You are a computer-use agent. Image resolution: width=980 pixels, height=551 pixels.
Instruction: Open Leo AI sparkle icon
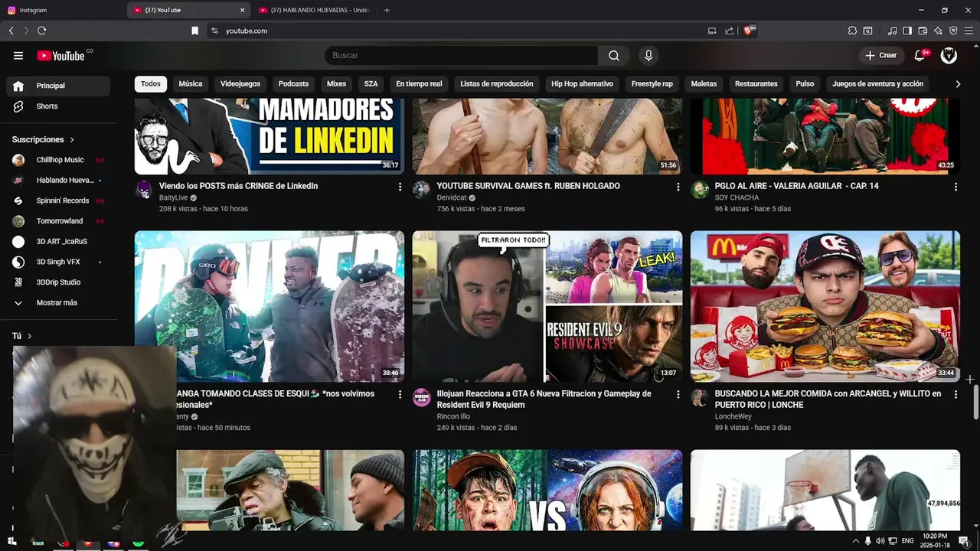pos(938,31)
